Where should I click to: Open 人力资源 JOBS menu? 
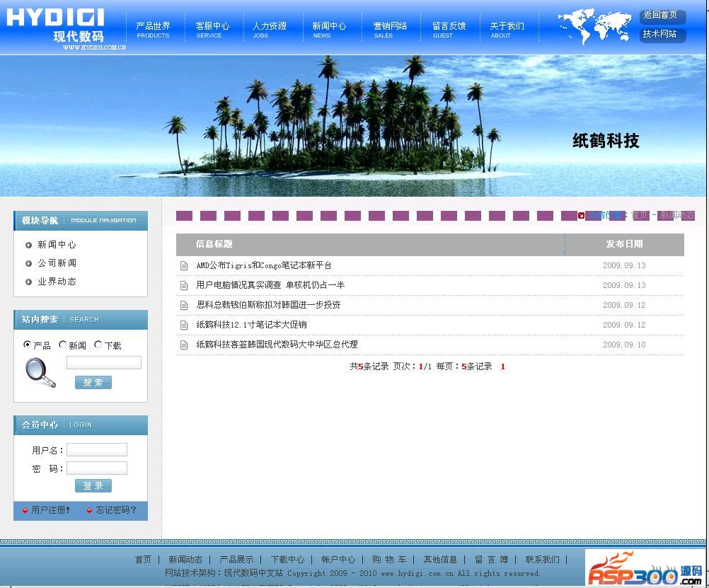click(x=270, y=30)
